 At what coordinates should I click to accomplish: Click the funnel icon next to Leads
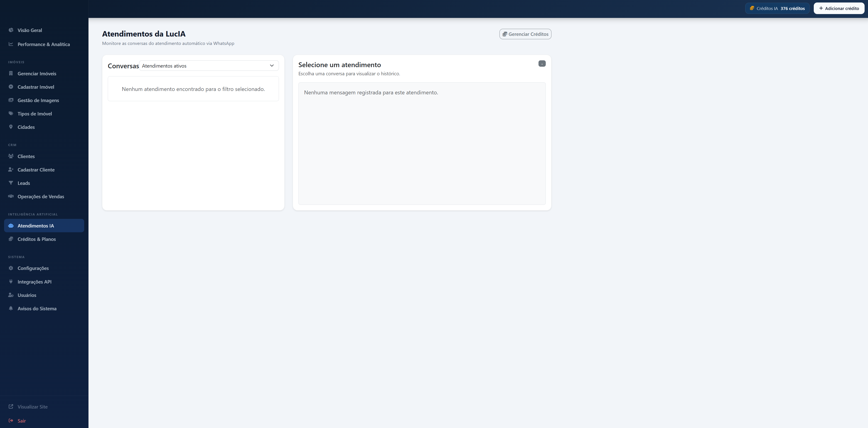11,183
